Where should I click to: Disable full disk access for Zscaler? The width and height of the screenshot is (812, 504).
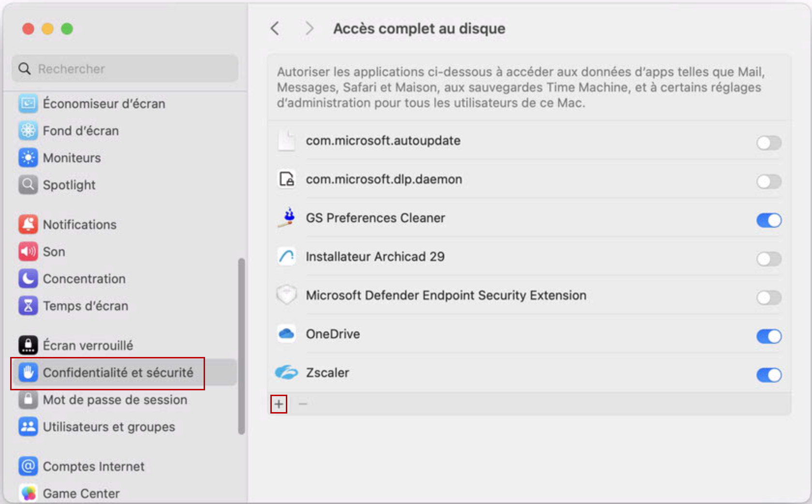pyautogui.click(x=769, y=375)
